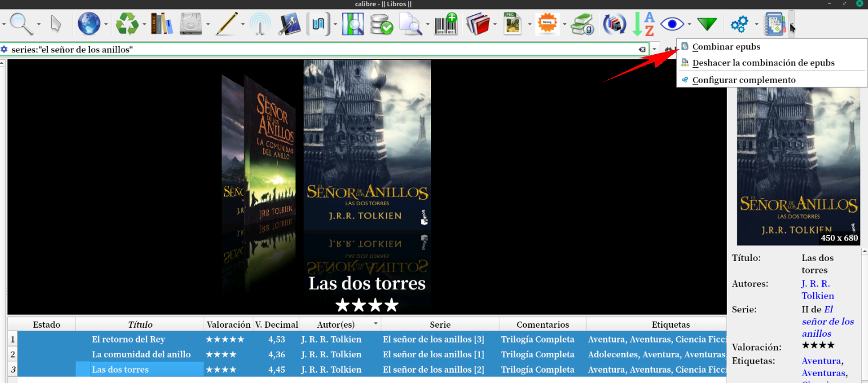Click the database with green checkmark icon

pyautogui.click(x=381, y=24)
